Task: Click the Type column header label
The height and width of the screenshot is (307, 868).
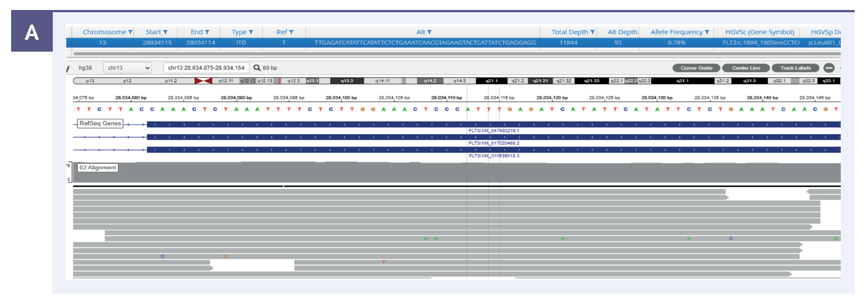Action: pos(239,32)
